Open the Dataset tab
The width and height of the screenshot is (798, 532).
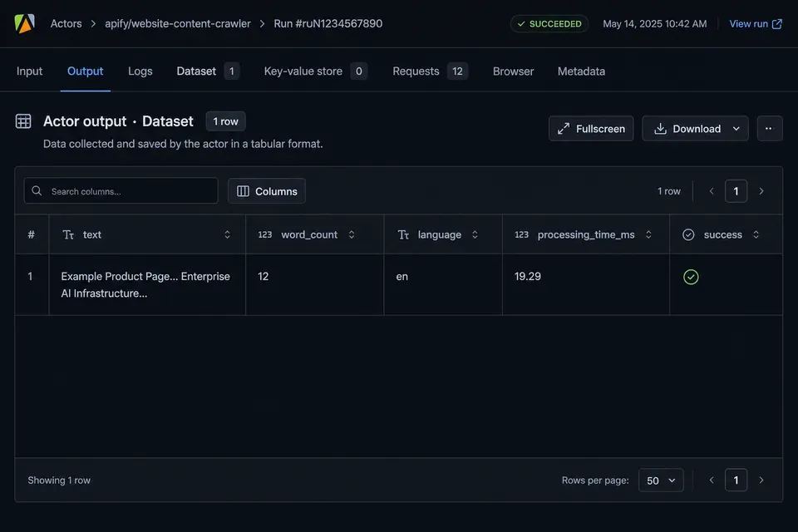[x=208, y=71]
